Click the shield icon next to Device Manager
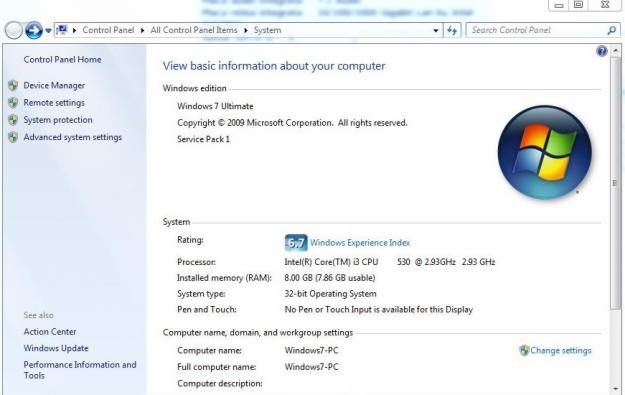This screenshot has width=625, height=395. (x=13, y=85)
